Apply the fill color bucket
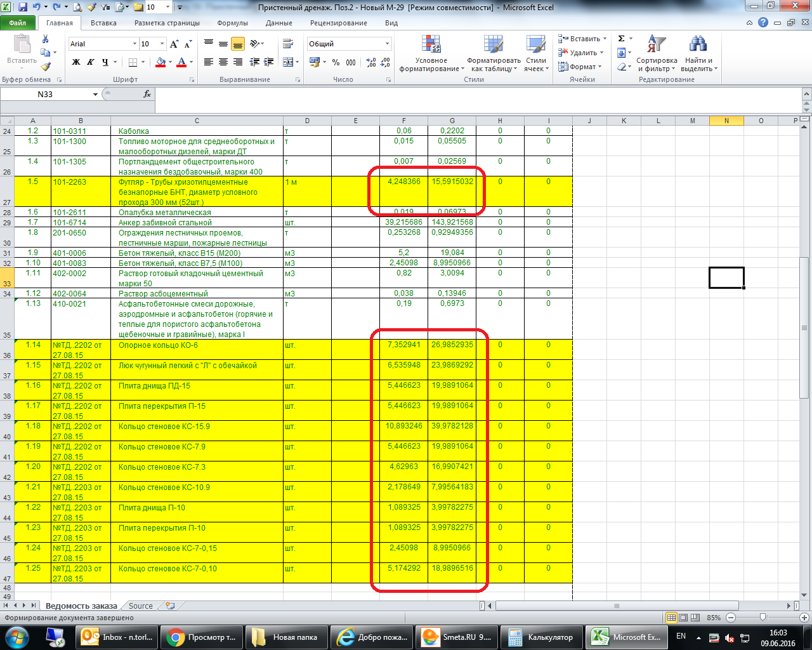Screen dimensions: 812x650 coord(160,62)
